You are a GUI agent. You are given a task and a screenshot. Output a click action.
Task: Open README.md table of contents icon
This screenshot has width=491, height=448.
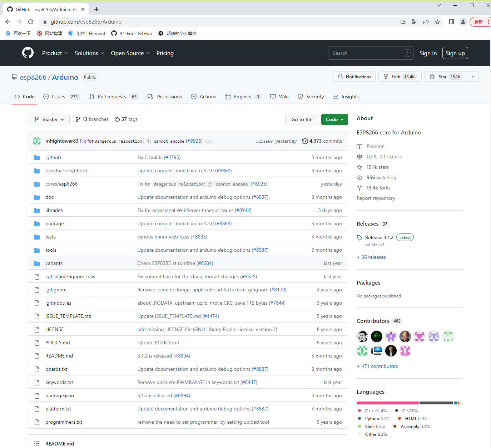tap(37, 443)
